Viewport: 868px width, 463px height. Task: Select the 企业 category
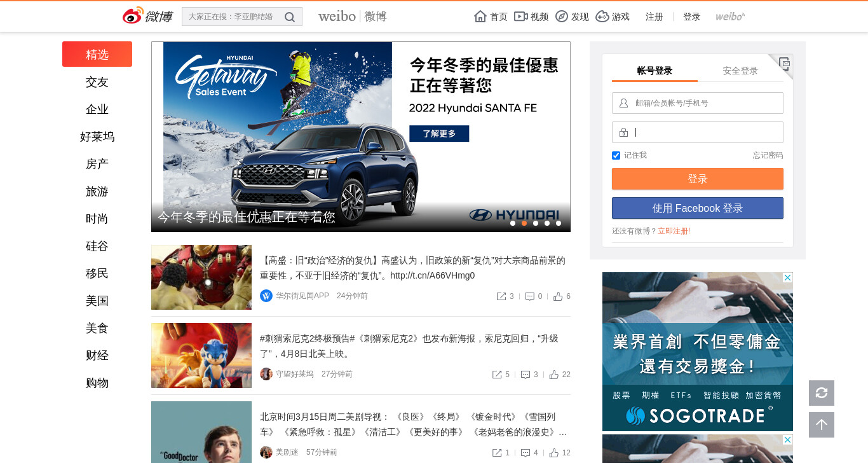coord(97,109)
